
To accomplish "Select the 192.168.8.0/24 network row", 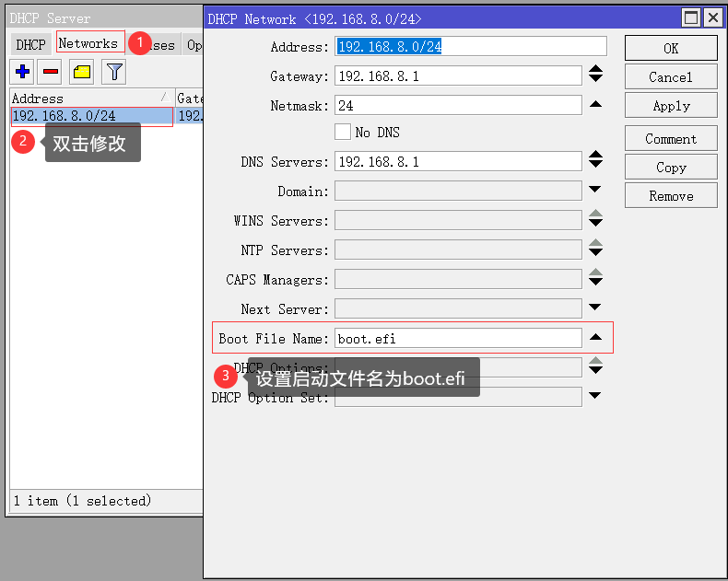I will (90, 116).
